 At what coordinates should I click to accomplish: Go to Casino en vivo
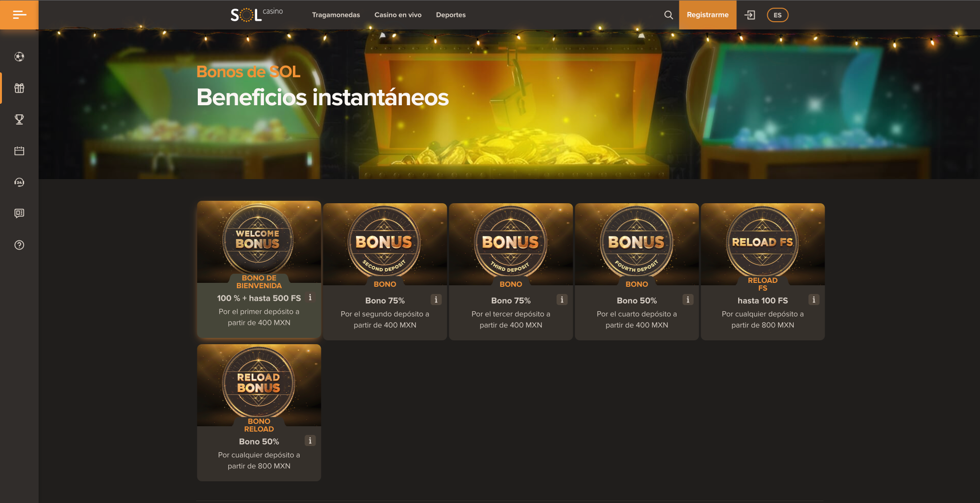pyautogui.click(x=398, y=15)
